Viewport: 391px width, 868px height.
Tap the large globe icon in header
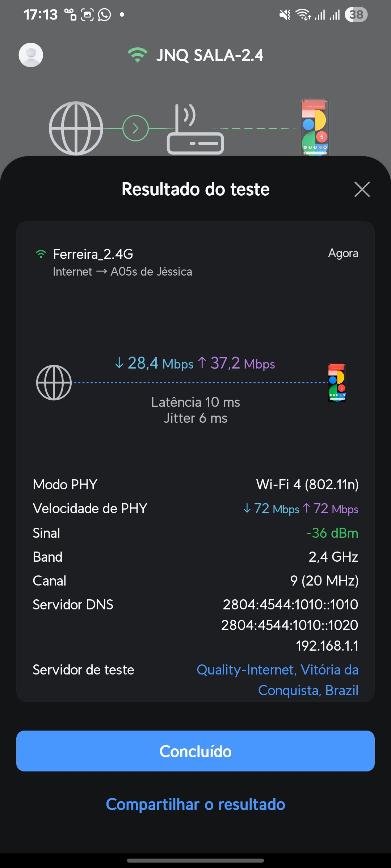coord(76,128)
